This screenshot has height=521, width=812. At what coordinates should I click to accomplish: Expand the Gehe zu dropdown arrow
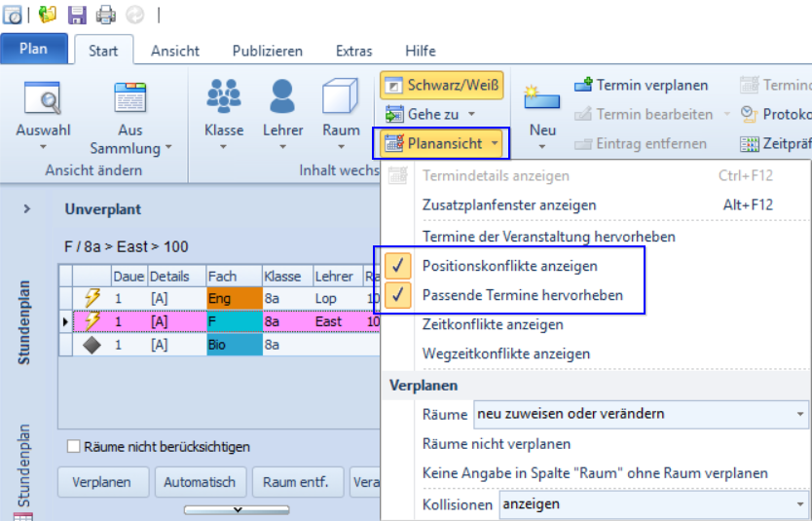471,114
